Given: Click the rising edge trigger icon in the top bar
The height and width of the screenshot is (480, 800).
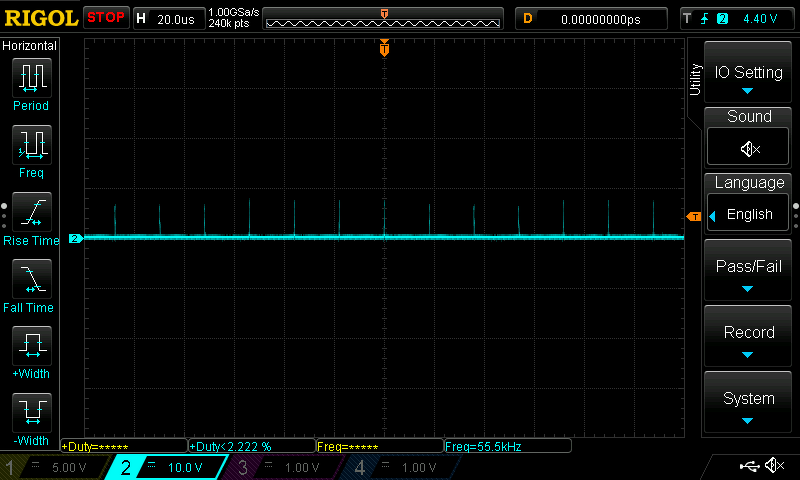Looking at the screenshot, I should point(705,19).
